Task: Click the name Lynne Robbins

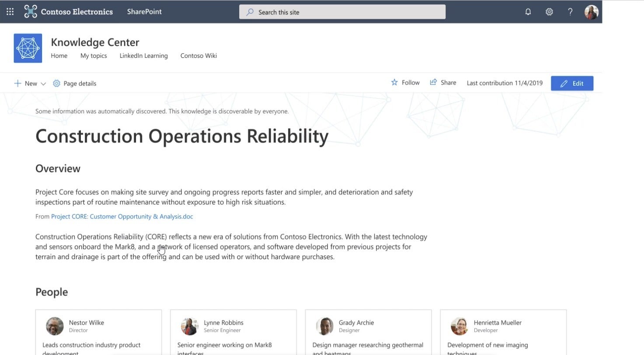Action: 223,323
